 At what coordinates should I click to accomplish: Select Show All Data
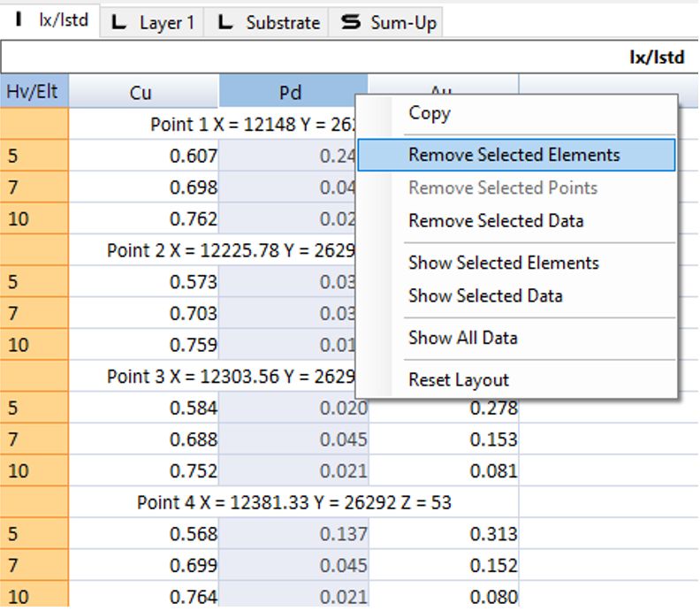(463, 338)
